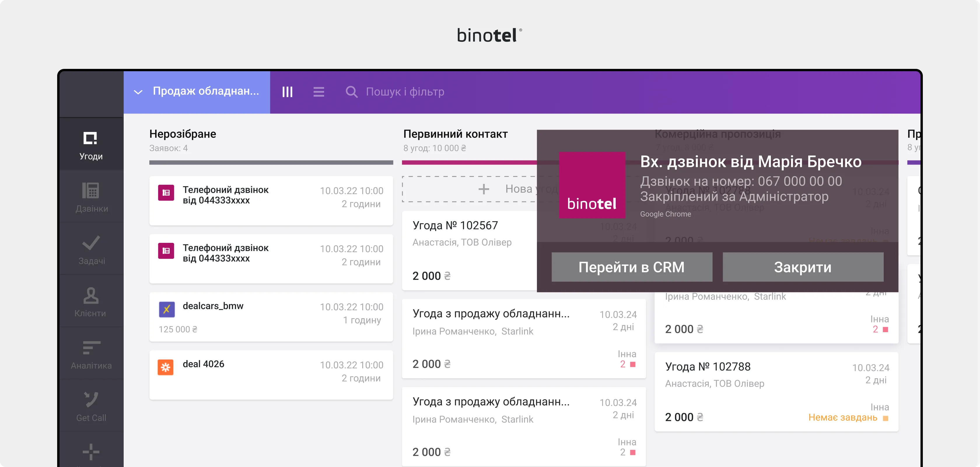The height and width of the screenshot is (467, 980).
Task: Click the 125 000 ₴ amount on dealcars_bmw
Action: coord(178,329)
